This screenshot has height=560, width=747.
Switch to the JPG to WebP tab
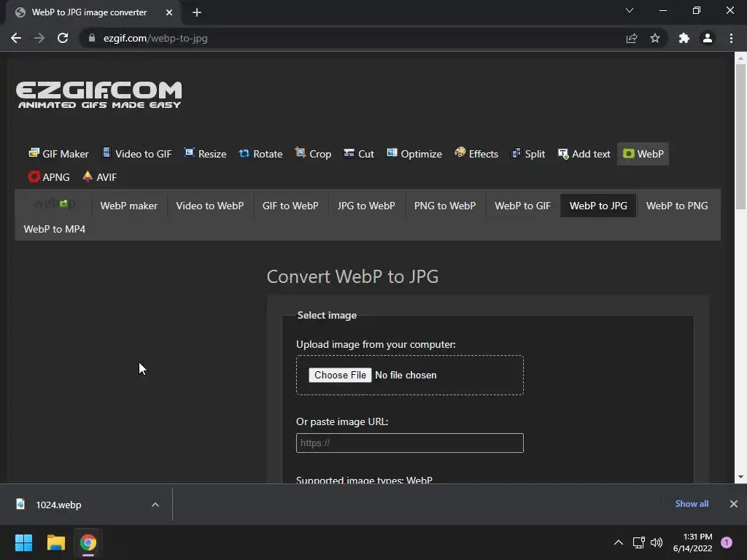(x=366, y=206)
